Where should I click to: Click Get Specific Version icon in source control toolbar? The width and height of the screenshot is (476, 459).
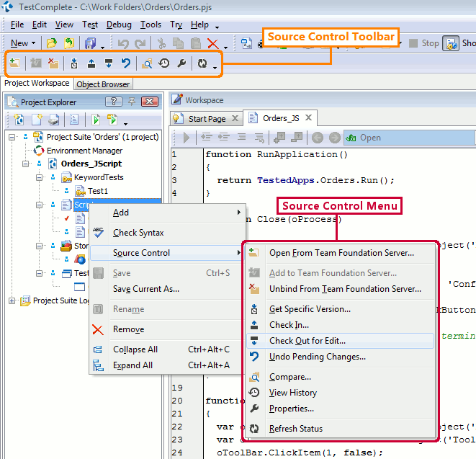tap(74, 64)
